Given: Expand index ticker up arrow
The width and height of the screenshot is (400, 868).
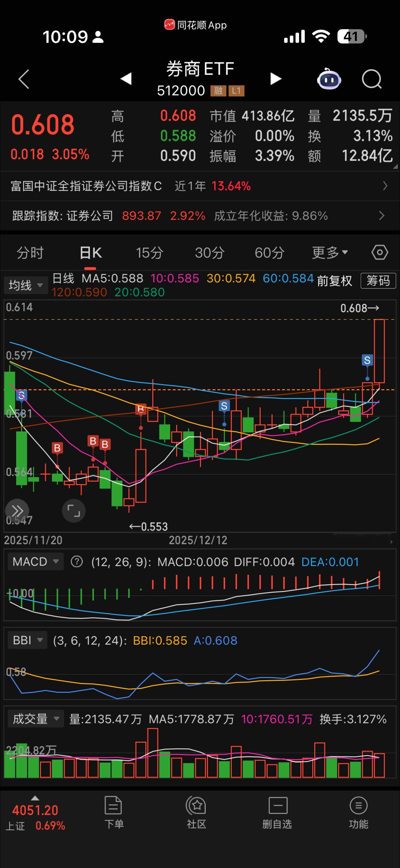Looking at the screenshot, I should 35,798.
